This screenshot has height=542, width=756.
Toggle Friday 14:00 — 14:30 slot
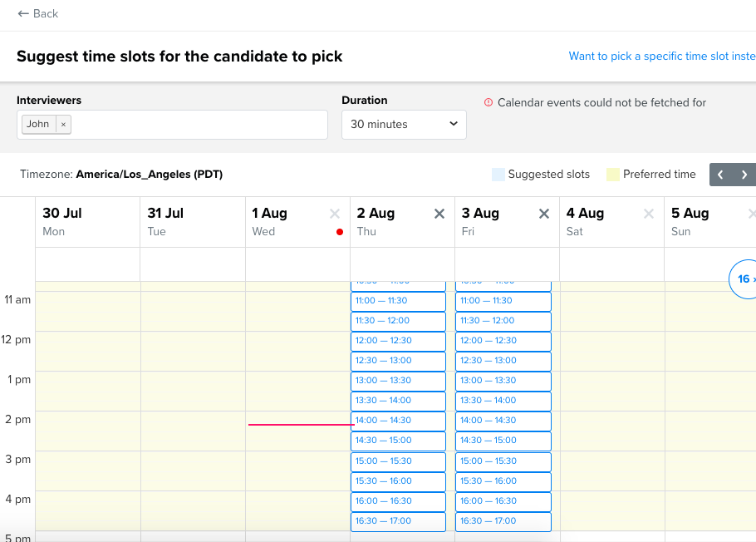503,421
